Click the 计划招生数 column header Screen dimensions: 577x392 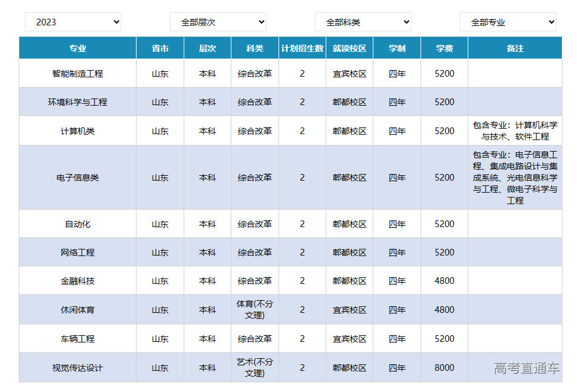pyautogui.click(x=302, y=48)
